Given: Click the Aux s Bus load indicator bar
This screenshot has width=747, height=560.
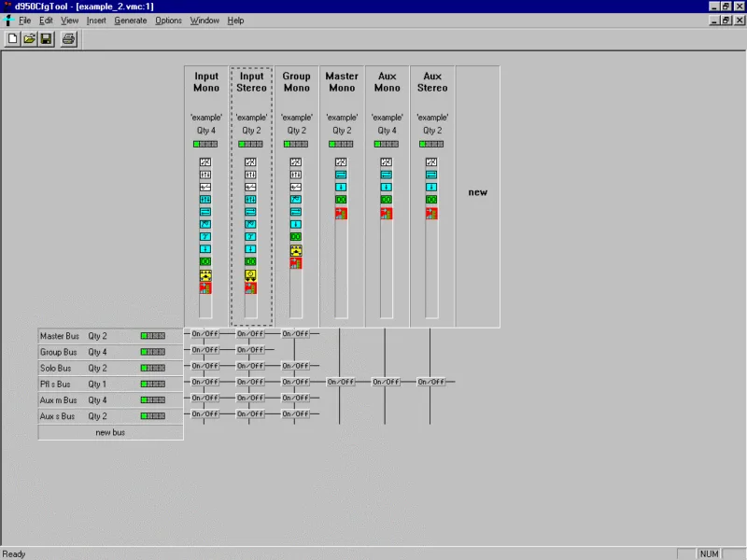Looking at the screenshot, I should click(153, 416).
